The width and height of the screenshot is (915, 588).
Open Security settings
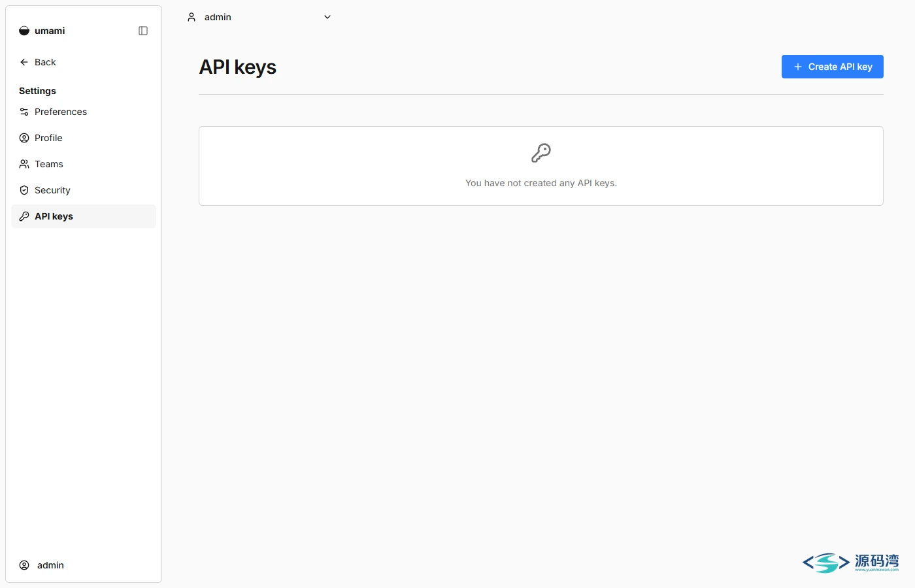point(84,190)
